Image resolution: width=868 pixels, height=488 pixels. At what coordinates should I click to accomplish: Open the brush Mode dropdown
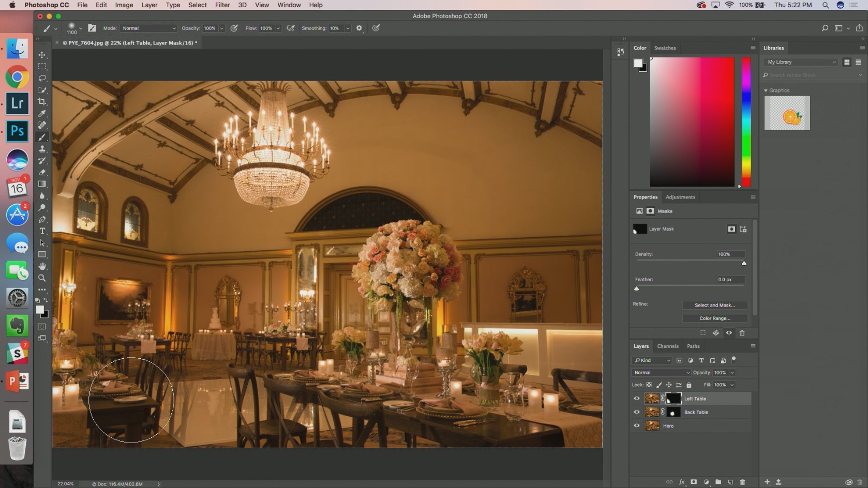point(149,28)
